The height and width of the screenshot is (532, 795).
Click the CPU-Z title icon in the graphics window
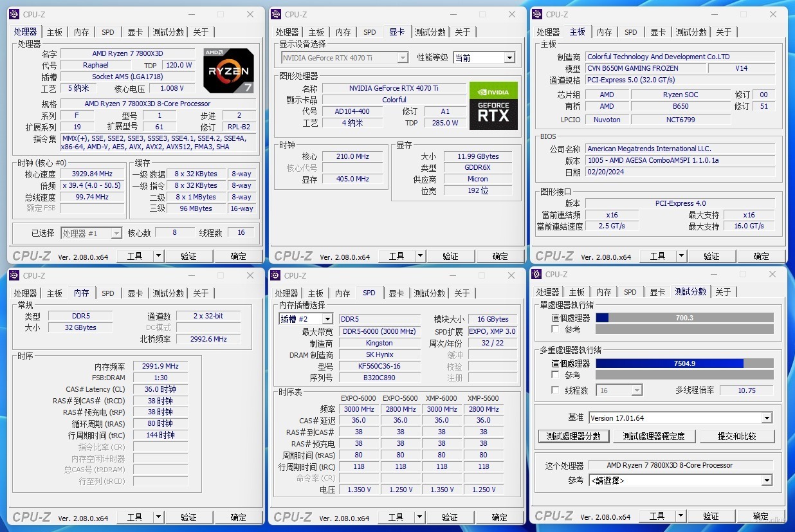click(277, 14)
